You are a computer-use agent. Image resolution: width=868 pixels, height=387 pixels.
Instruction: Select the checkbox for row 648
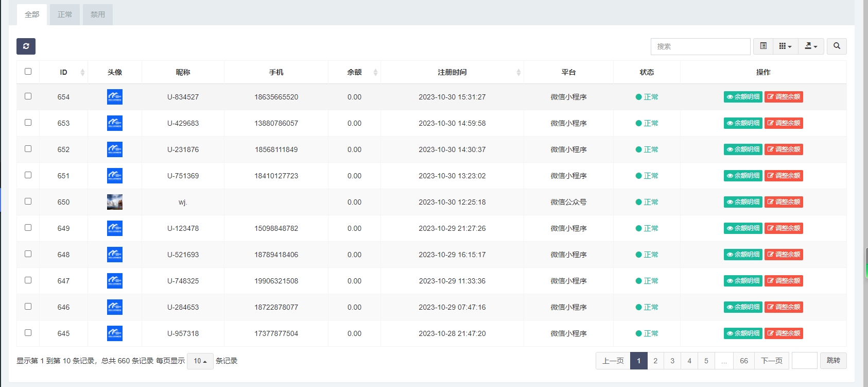click(x=28, y=254)
